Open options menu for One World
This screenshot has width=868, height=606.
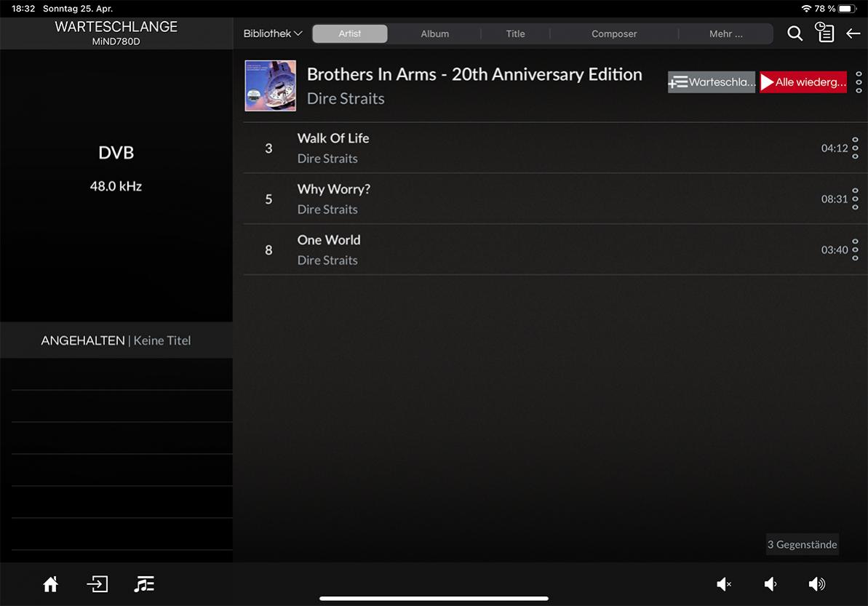pyautogui.click(x=855, y=250)
